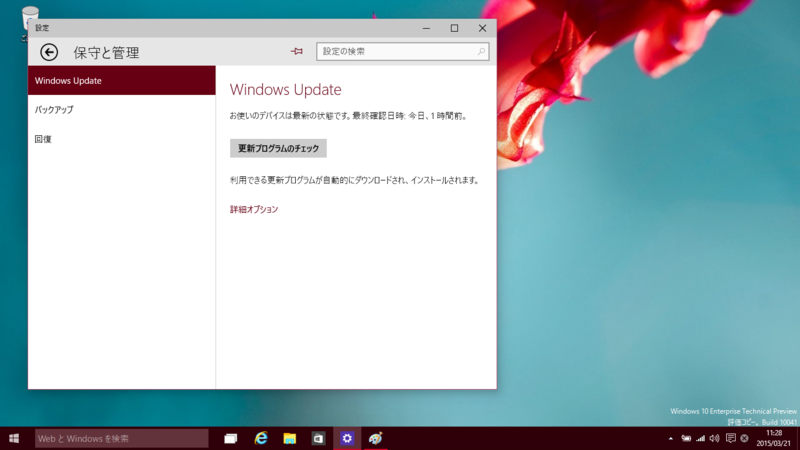Click the Web と Windows を検索 taskbar box
Image resolution: width=800 pixels, height=450 pixels.
point(121,438)
